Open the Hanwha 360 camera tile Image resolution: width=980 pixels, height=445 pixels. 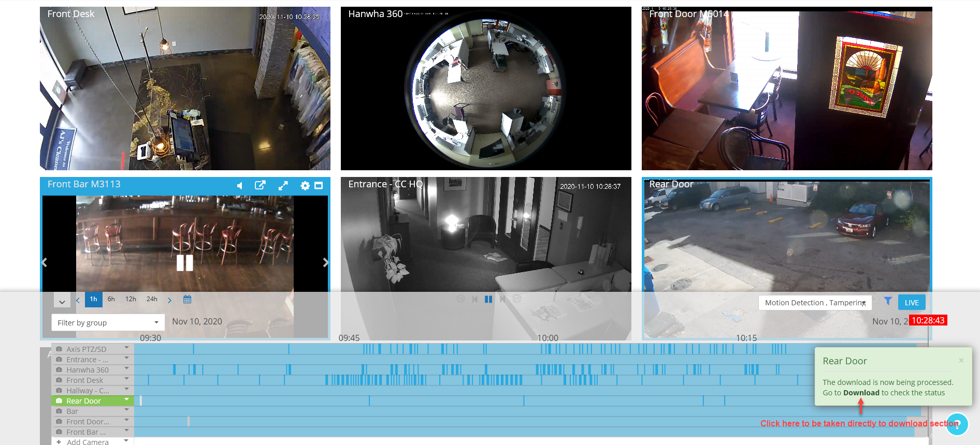(486, 88)
